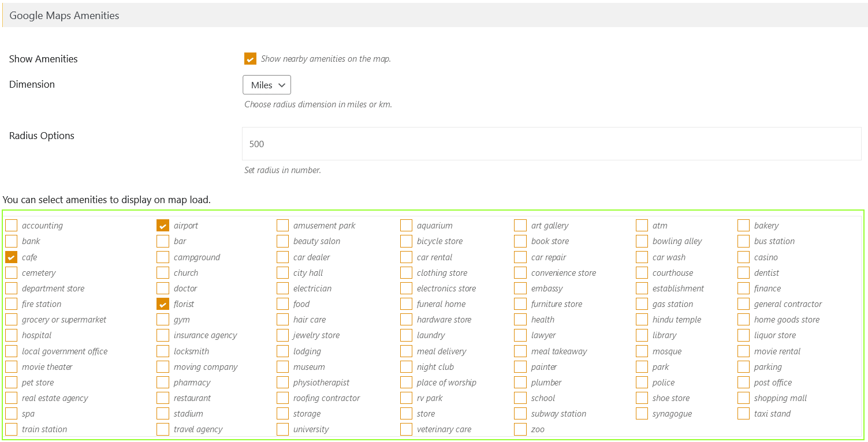Open the Dimension Miles dropdown
Viewport: 868px width, 442px height.
tap(267, 85)
